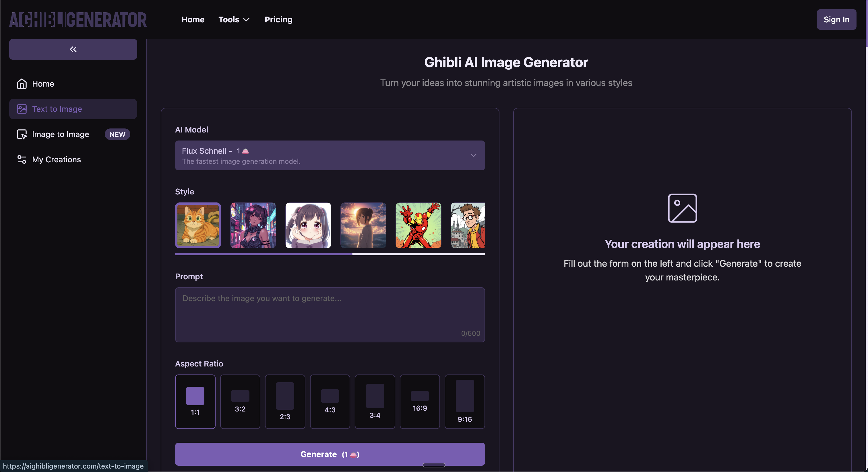Click the Sign In button
This screenshot has height=472, width=868.
point(836,19)
